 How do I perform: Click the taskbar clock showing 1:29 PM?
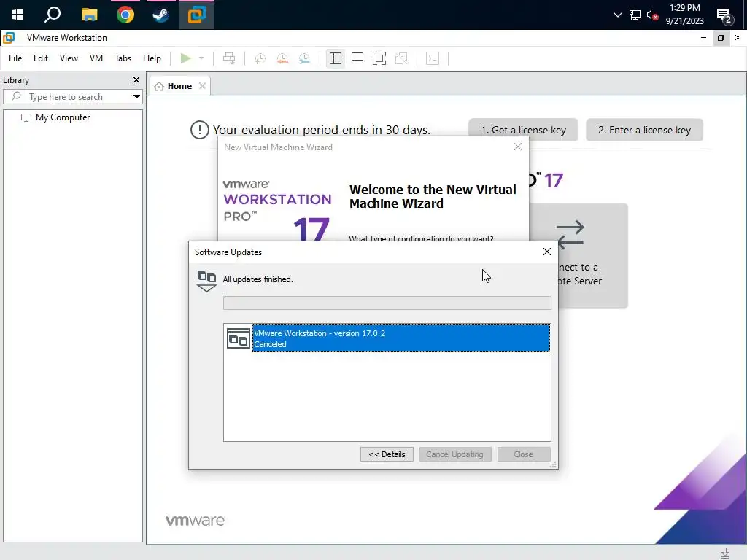[x=684, y=15]
